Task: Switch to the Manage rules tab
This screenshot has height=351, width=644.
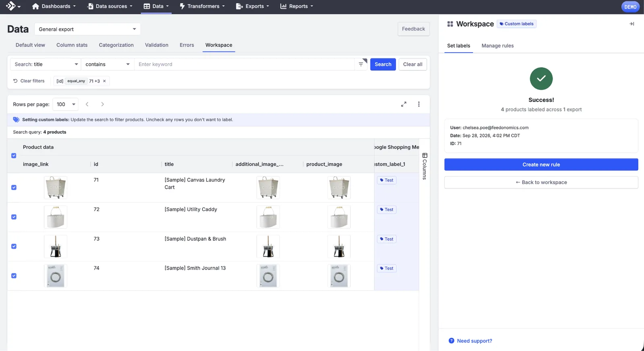Action: tap(497, 46)
